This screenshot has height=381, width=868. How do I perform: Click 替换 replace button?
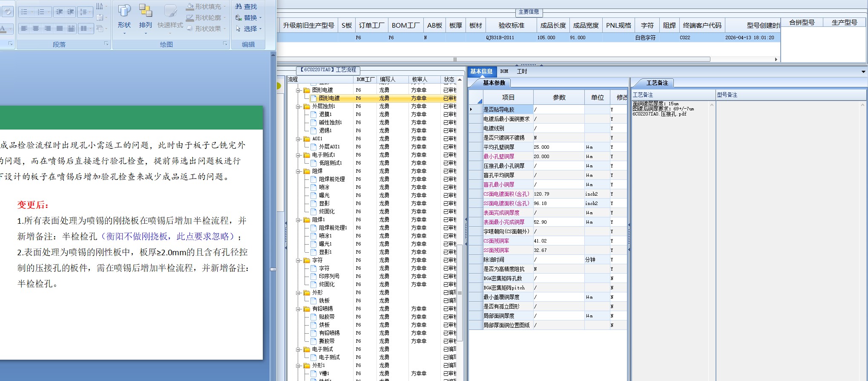tap(248, 17)
